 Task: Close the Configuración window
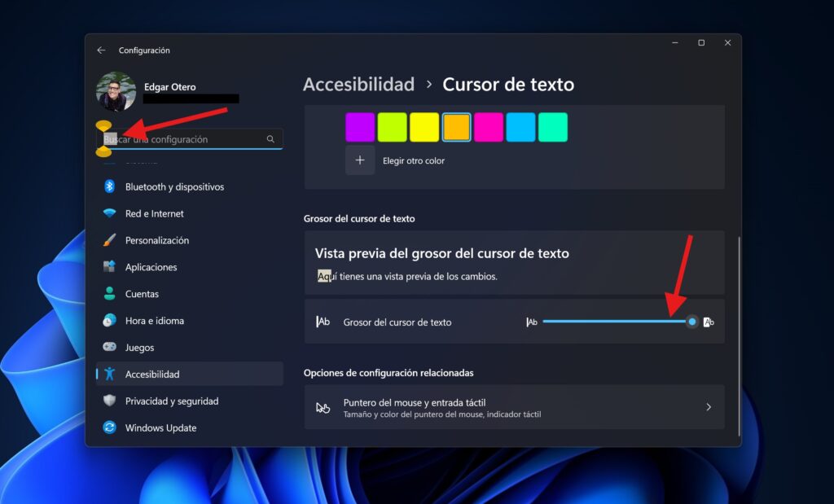coord(727,42)
